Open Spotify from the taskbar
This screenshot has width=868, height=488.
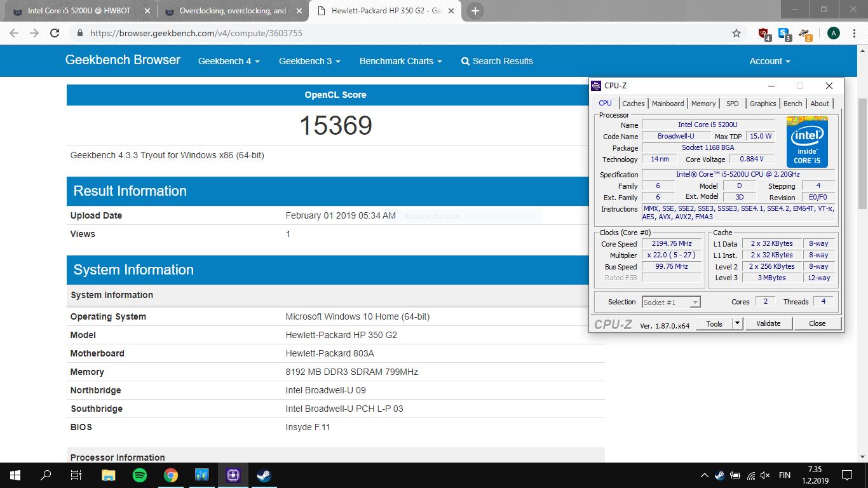click(140, 475)
